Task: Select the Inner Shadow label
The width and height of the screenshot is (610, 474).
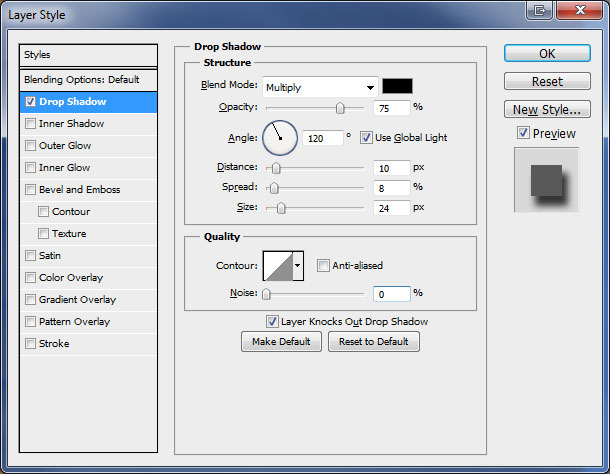Action: 72,124
